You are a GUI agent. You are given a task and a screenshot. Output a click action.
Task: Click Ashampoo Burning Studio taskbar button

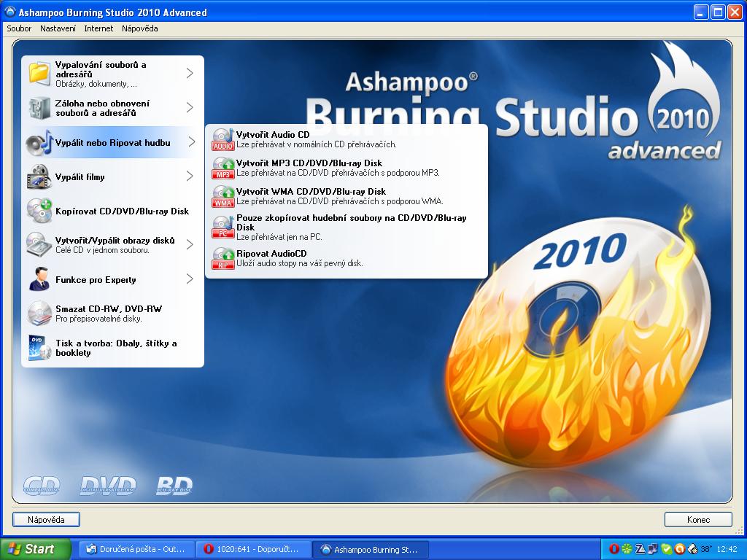[371, 549]
